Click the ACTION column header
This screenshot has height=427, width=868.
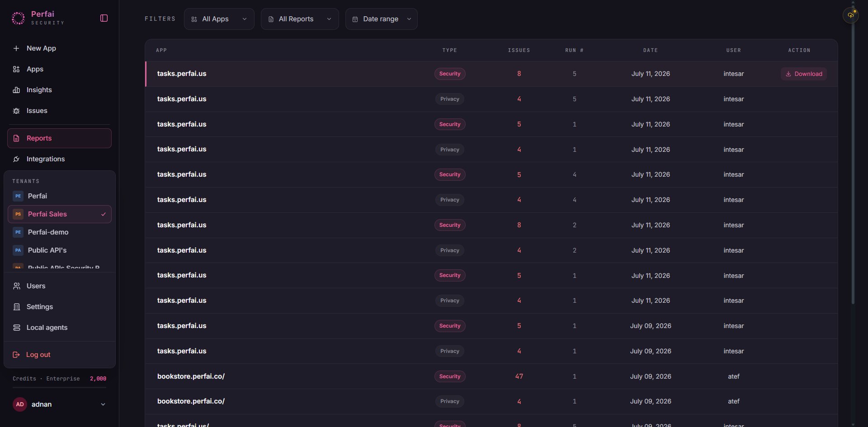(799, 50)
